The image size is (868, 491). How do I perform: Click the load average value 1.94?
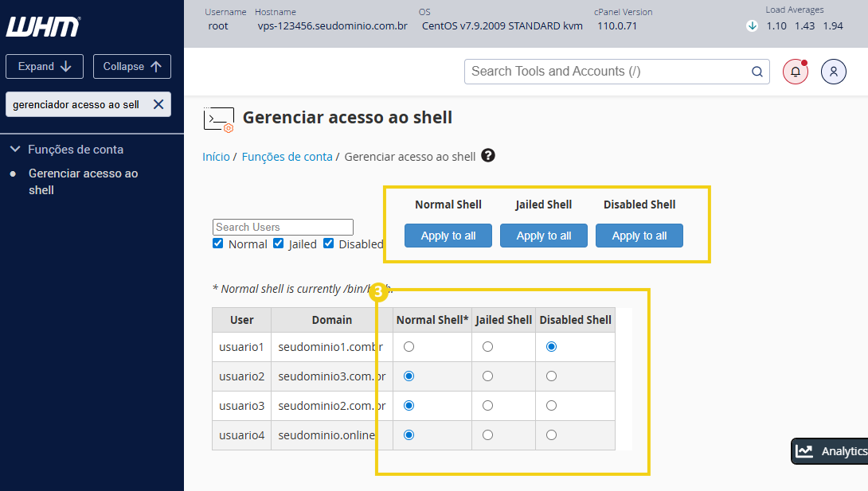click(x=833, y=26)
